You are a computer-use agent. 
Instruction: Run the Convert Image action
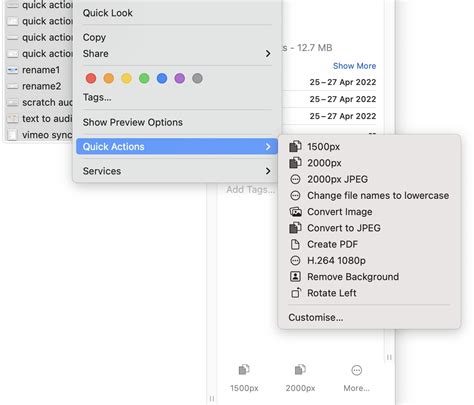369,212
